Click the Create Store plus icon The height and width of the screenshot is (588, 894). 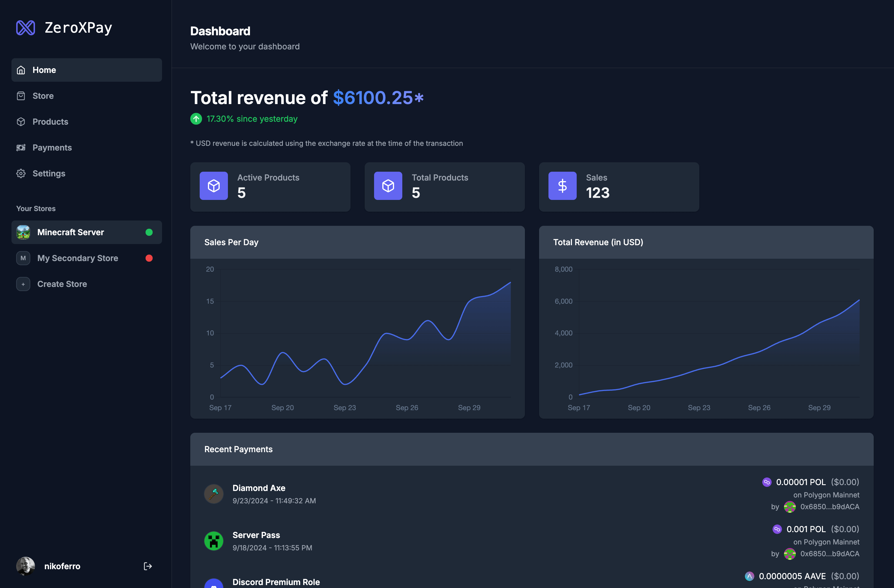click(x=23, y=284)
